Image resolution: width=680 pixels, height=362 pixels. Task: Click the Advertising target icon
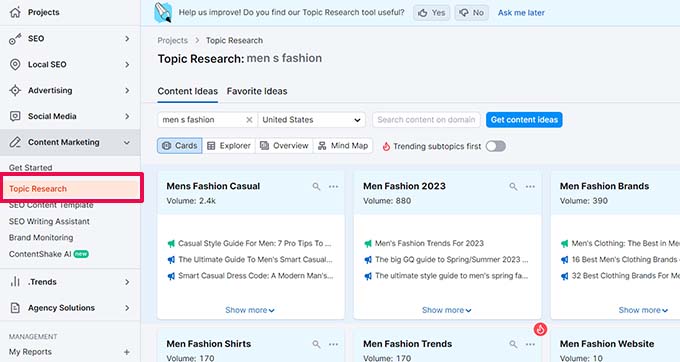15,90
